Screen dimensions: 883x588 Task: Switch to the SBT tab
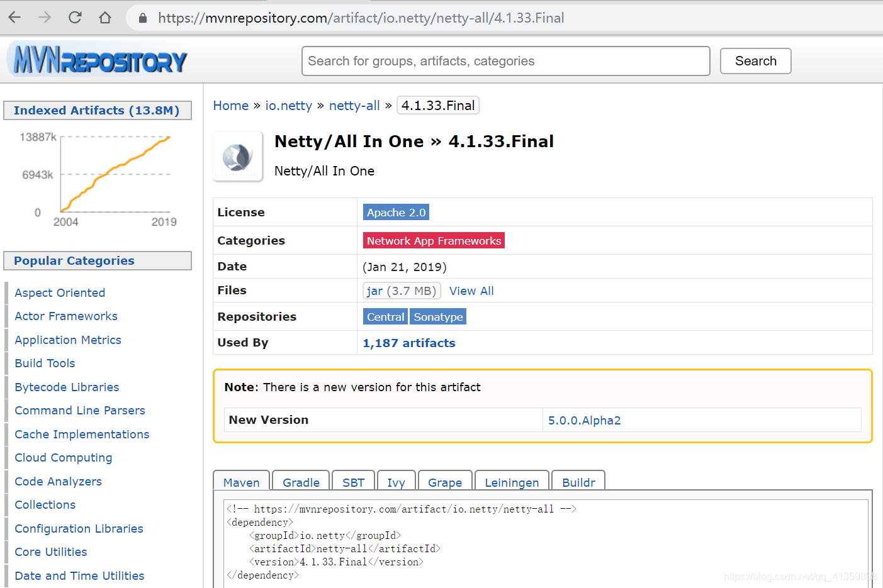pyautogui.click(x=354, y=482)
